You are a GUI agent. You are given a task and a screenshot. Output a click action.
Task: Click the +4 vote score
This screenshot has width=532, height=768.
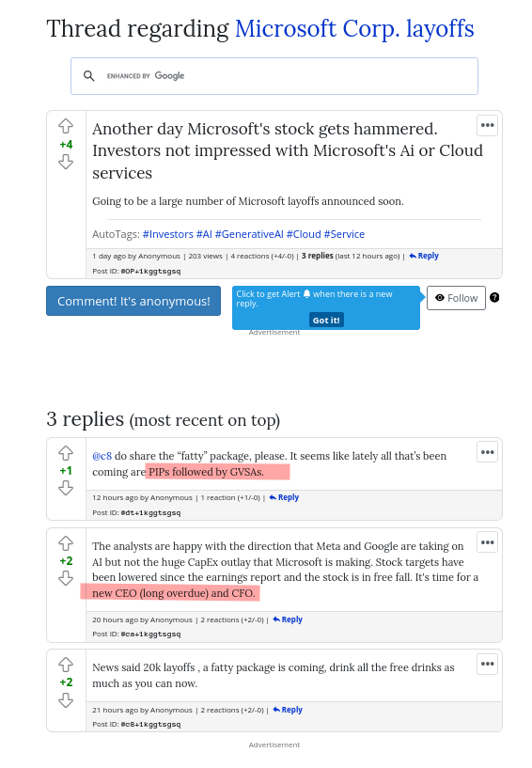click(x=66, y=145)
